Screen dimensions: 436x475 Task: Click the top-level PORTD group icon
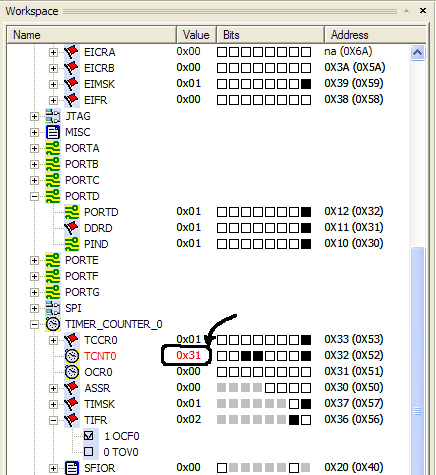(x=53, y=196)
